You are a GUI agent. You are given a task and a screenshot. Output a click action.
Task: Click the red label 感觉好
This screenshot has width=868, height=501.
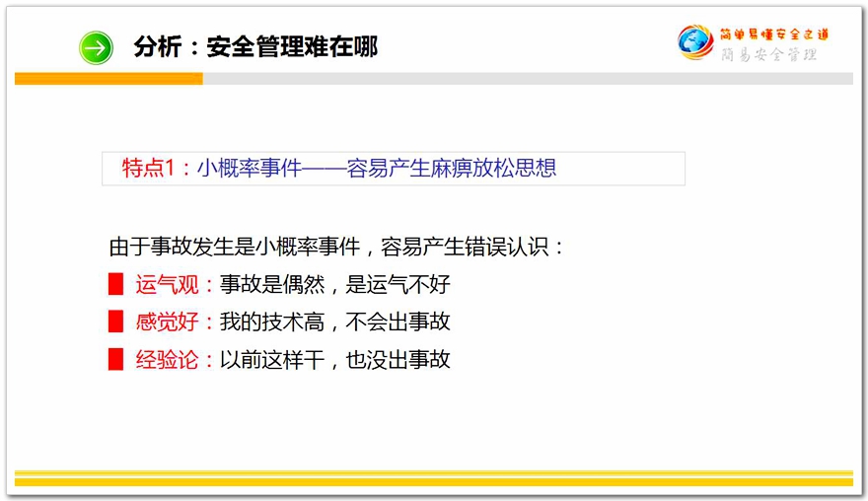167,322
